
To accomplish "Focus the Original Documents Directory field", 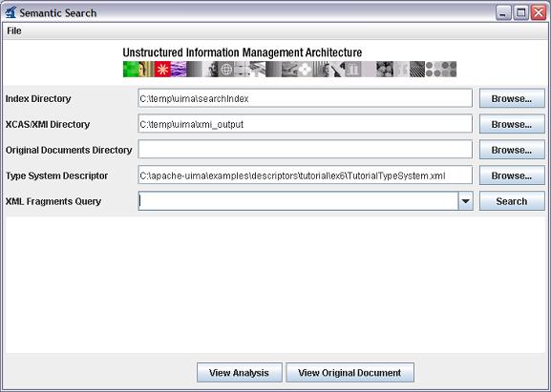I will [305, 150].
